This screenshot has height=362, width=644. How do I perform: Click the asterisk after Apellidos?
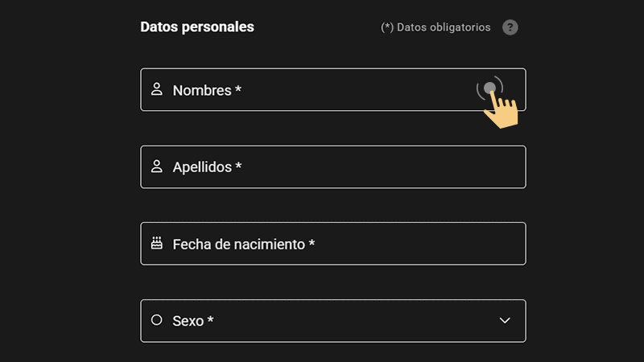pos(238,166)
